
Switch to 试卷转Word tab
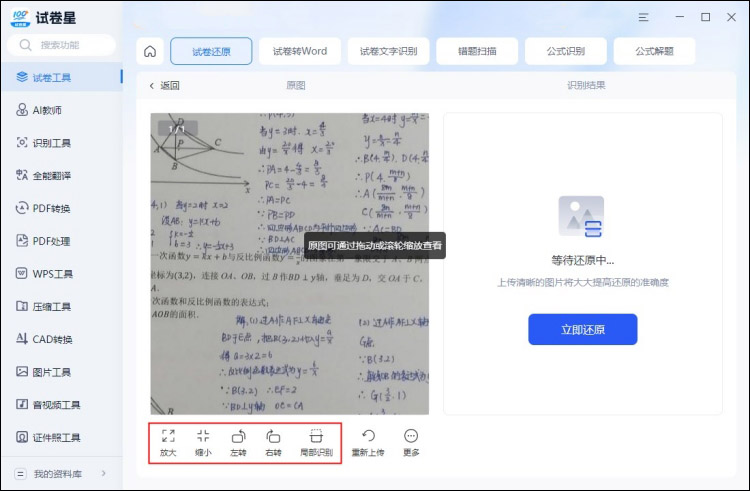click(300, 51)
